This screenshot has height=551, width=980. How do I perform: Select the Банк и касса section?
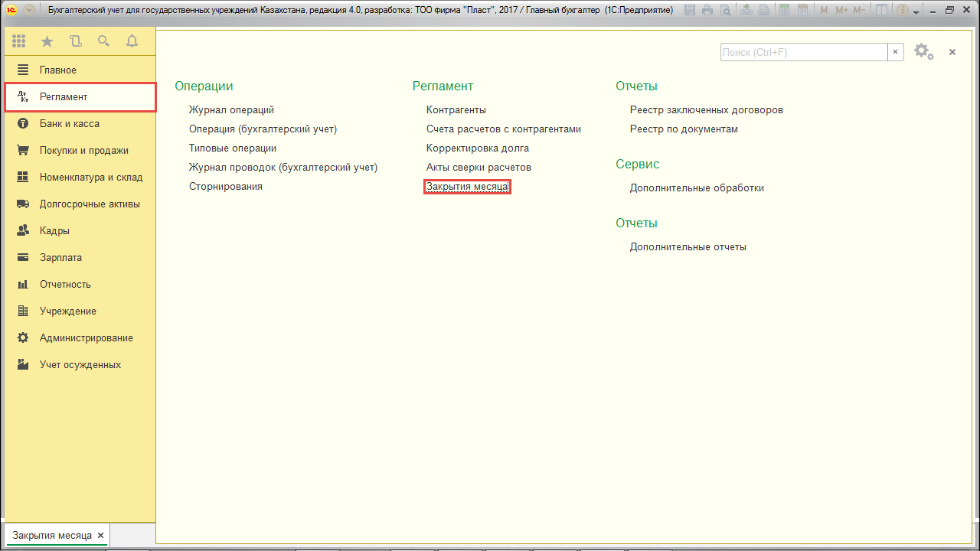[x=69, y=124]
